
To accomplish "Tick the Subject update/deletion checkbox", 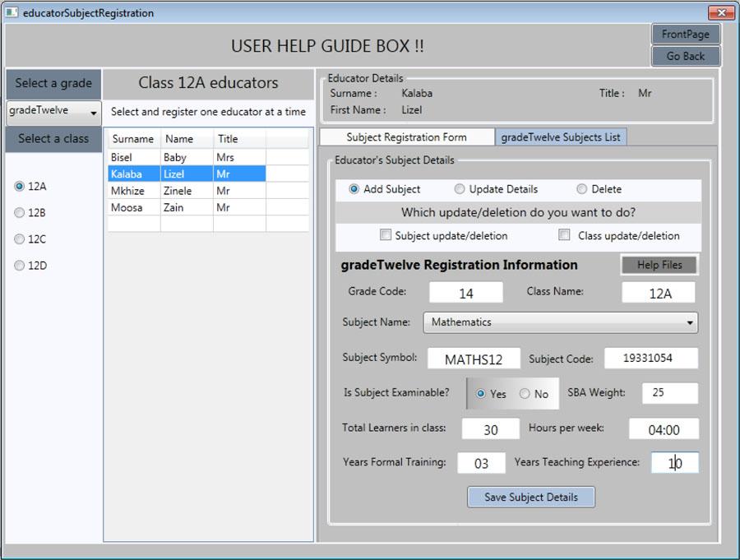I will [386, 235].
